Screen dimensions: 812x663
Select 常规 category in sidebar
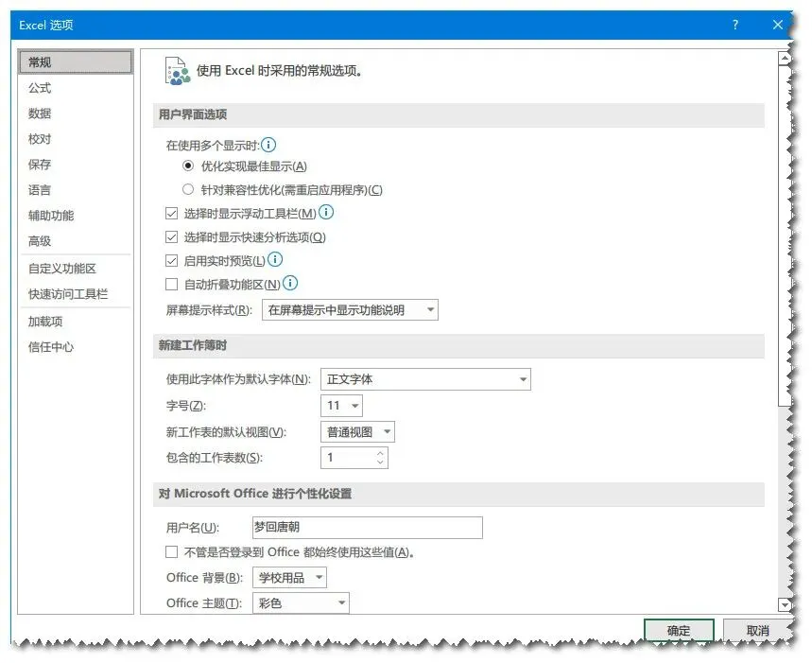(76, 62)
